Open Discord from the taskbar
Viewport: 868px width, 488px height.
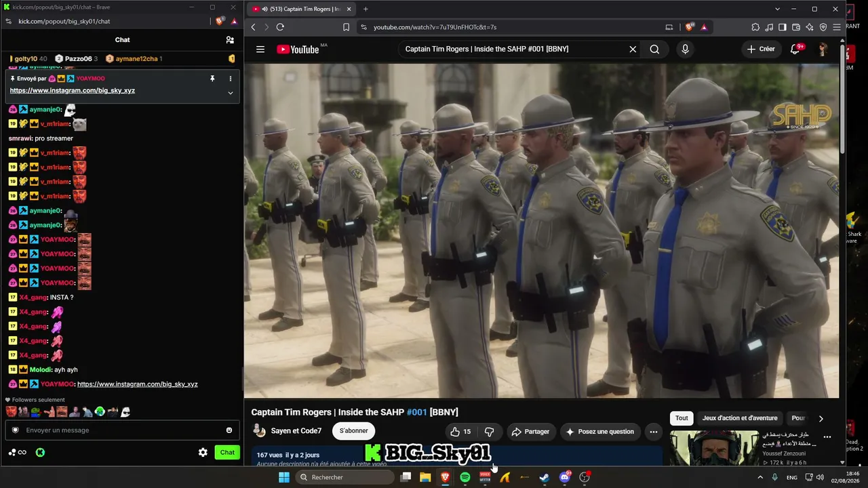tap(565, 477)
